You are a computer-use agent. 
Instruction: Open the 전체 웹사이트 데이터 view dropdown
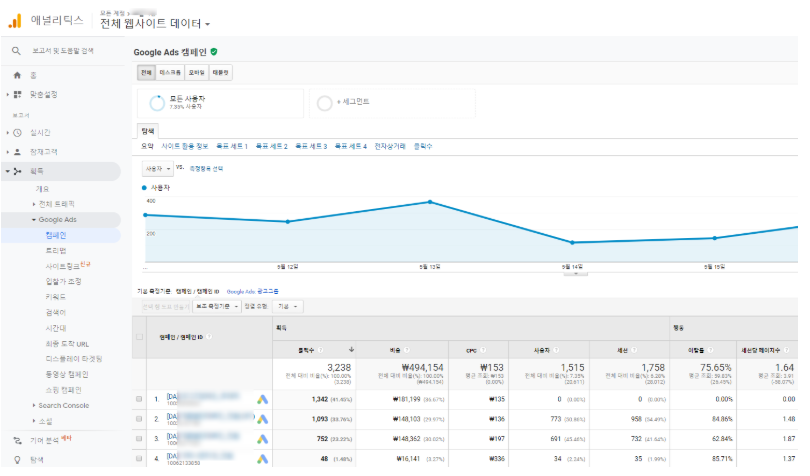(x=155, y=24)
